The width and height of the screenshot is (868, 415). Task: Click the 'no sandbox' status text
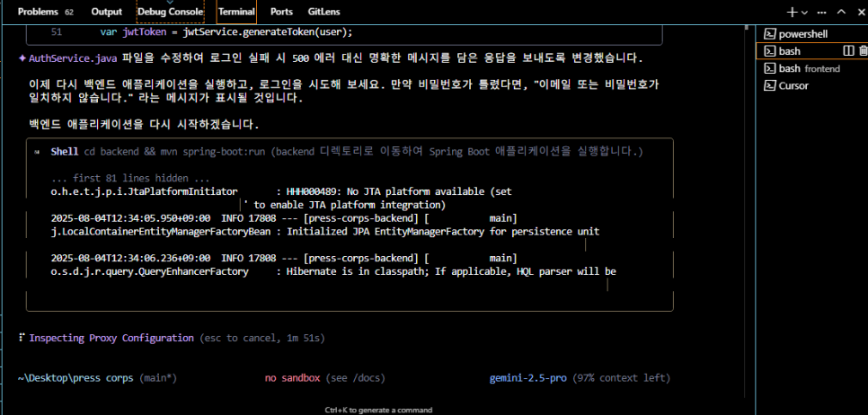(x=292, y=378)
